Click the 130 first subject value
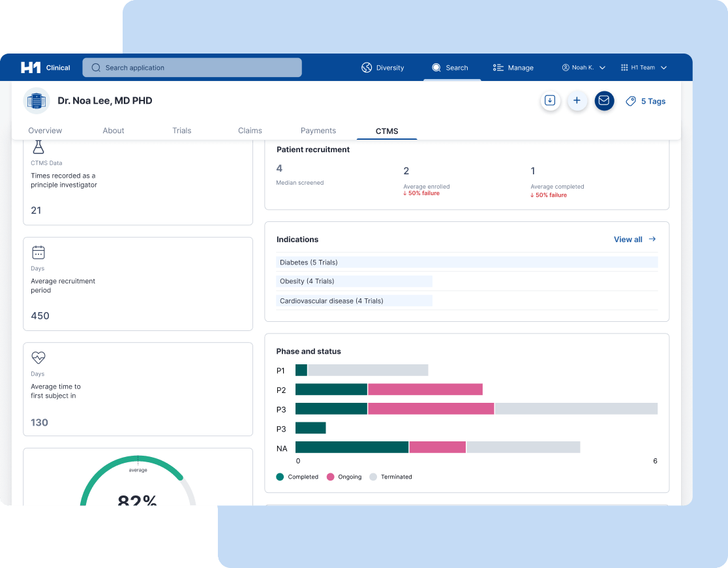 (39, 422)
